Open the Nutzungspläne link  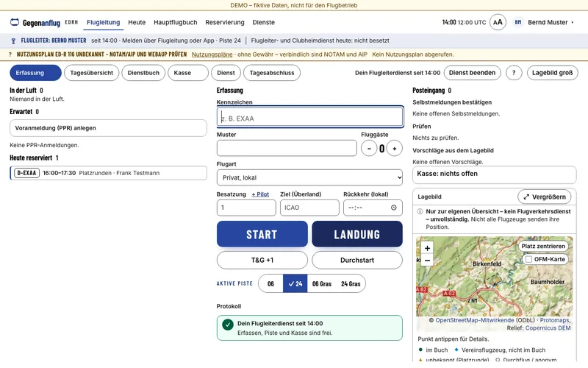click(212, 54)
